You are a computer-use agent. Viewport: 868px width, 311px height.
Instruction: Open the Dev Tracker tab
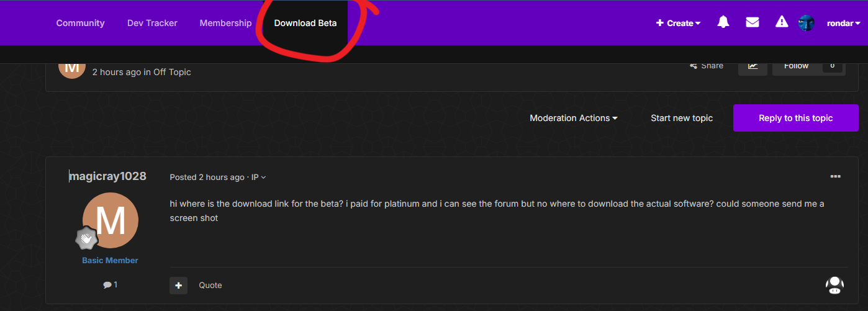click(x=152, y=23)
